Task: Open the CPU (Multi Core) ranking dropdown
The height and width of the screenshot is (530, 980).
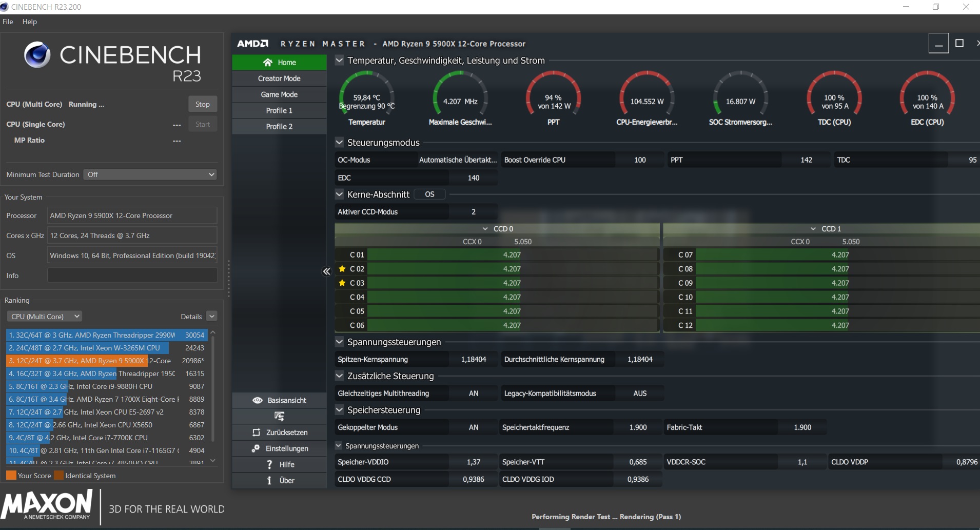Action: (x=44, y=317)
